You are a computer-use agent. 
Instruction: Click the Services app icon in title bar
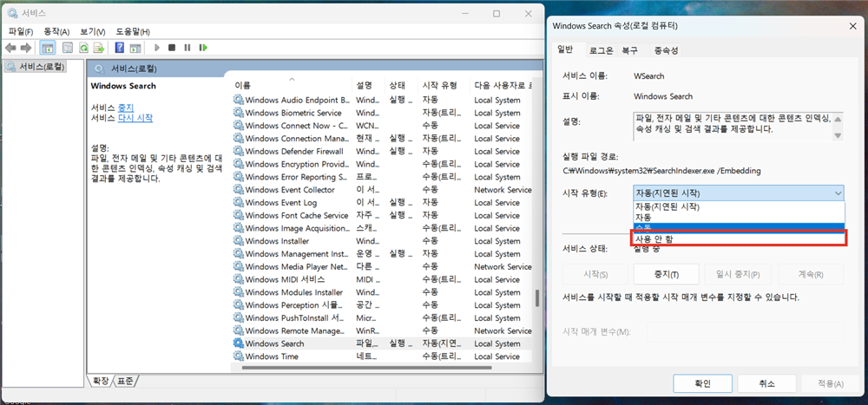pos(12,13)
